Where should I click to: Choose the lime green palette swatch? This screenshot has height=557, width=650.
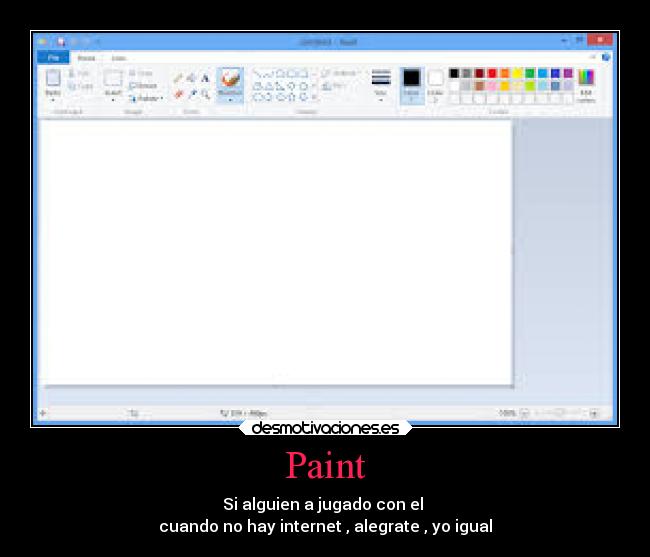point(530,86)
